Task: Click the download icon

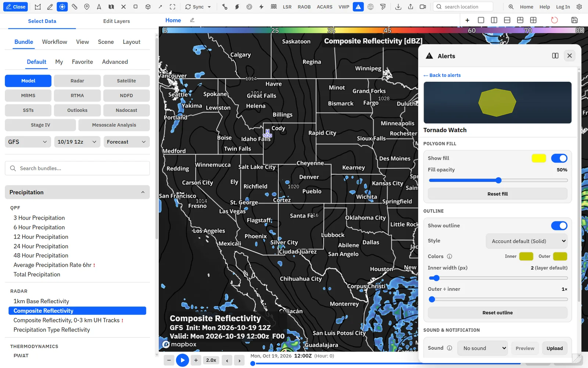Action: click(x=398, y=7)
